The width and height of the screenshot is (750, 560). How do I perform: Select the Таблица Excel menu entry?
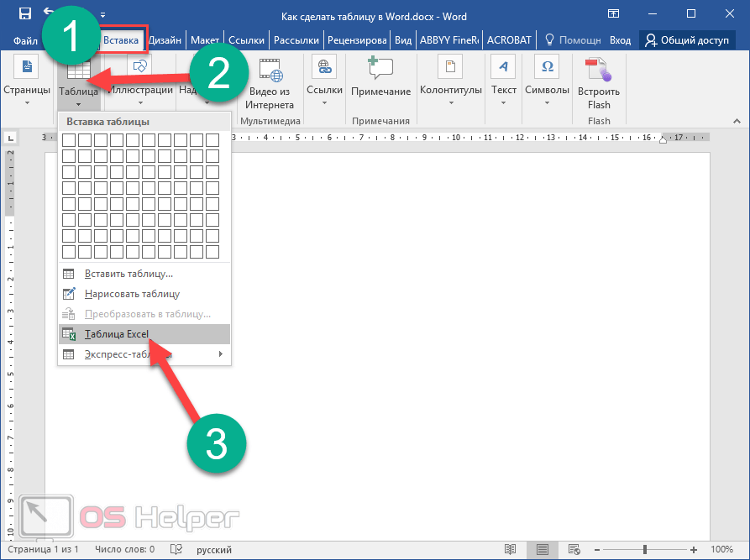[x=117, y=334]
